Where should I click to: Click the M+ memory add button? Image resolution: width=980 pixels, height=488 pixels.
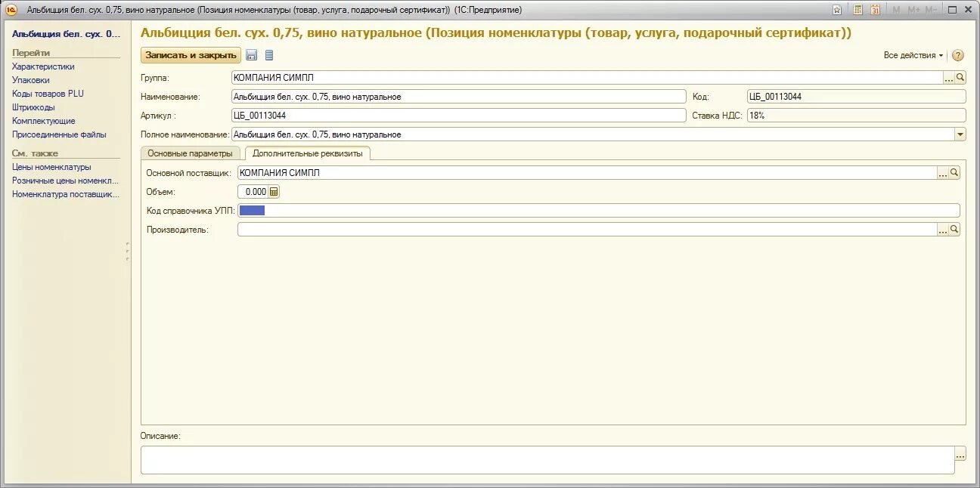(x=913, y=10)
